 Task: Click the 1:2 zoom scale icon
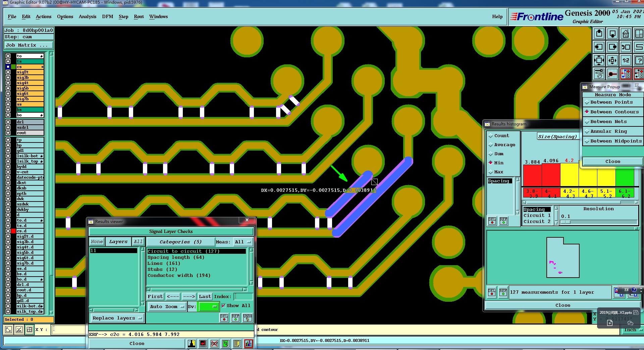coord(626,60)
